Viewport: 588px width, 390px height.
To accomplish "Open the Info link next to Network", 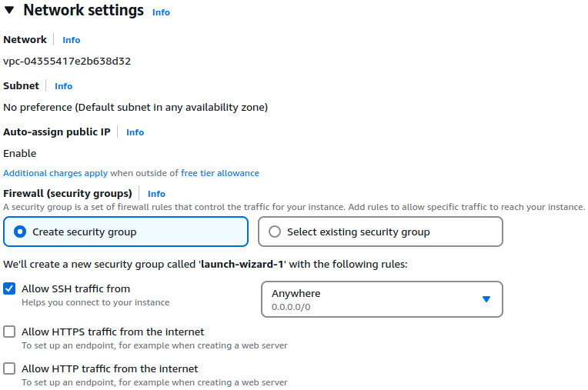I will (x=72, y=40).
